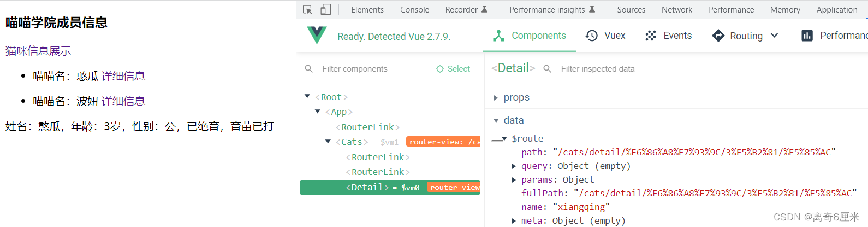
Task: Click the inspect element picker icon
Action: (307, 9)
